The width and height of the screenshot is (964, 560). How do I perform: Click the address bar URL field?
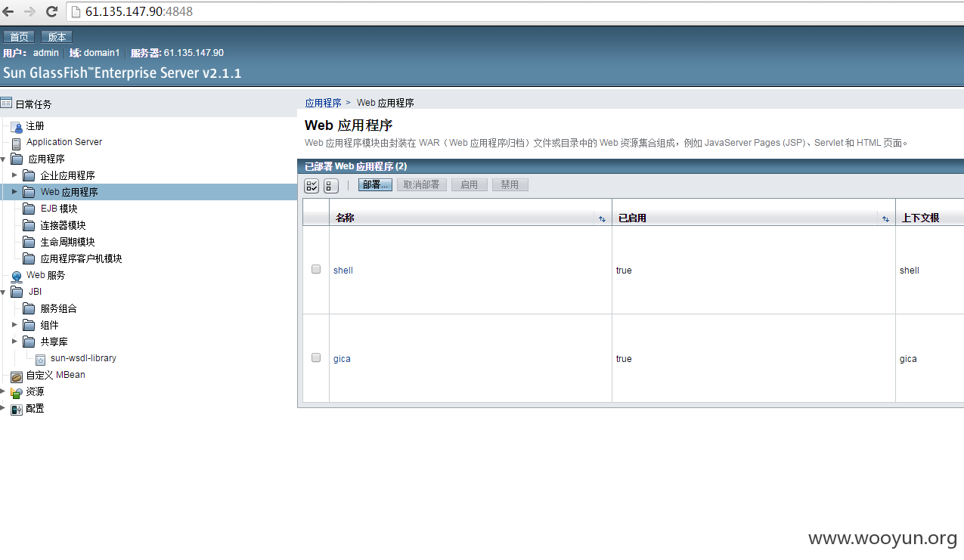[x=514, y=11]
